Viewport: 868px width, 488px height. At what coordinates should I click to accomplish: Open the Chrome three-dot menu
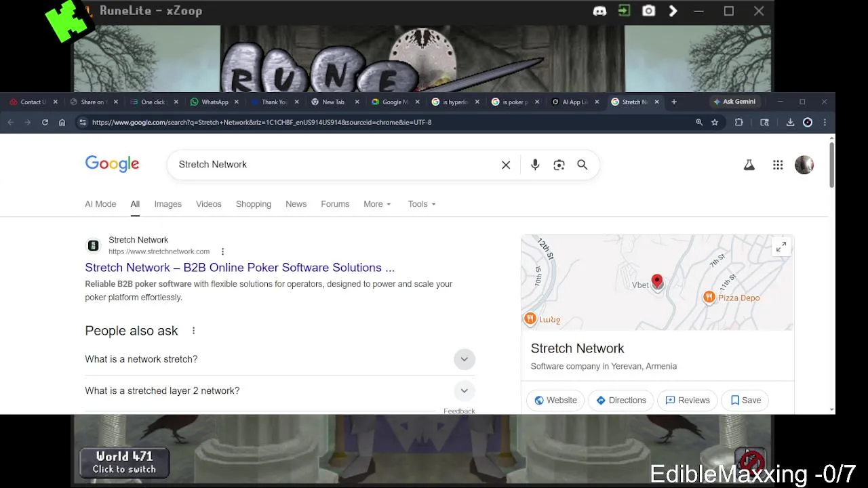pos(825,123)
